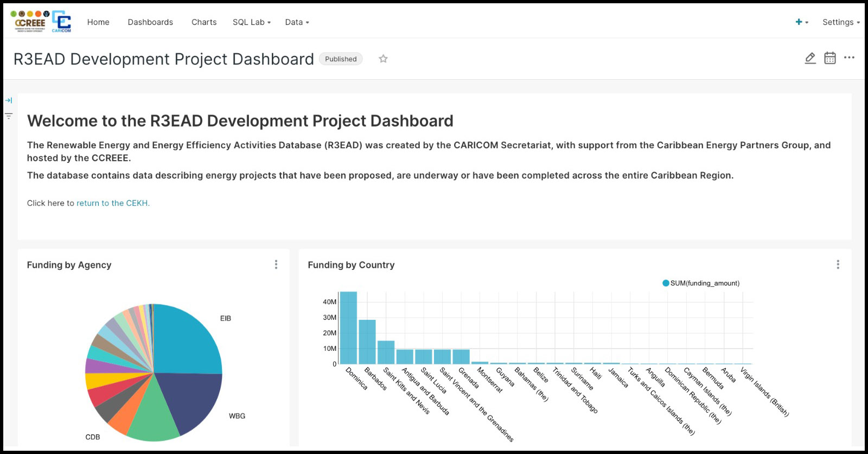This screenshot has width=868, height=454.
Task: Click the CCREEE logo
Action: [x=30, y=22]
